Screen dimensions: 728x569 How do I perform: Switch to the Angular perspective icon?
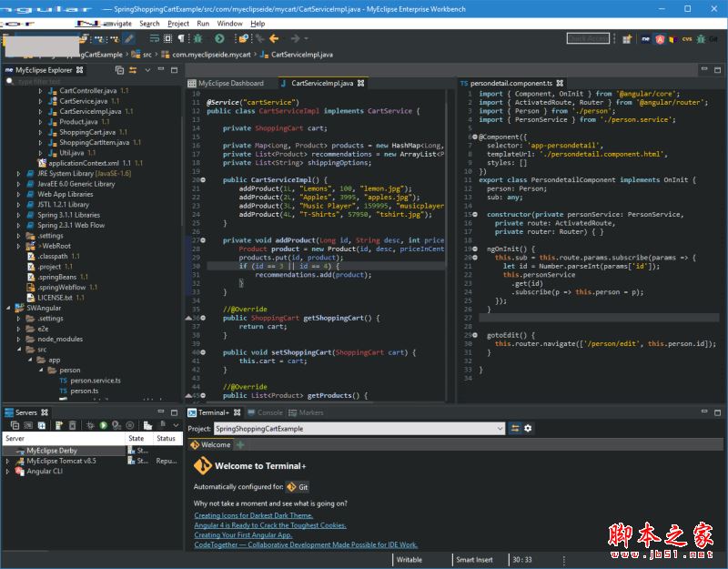coord(660,39)
